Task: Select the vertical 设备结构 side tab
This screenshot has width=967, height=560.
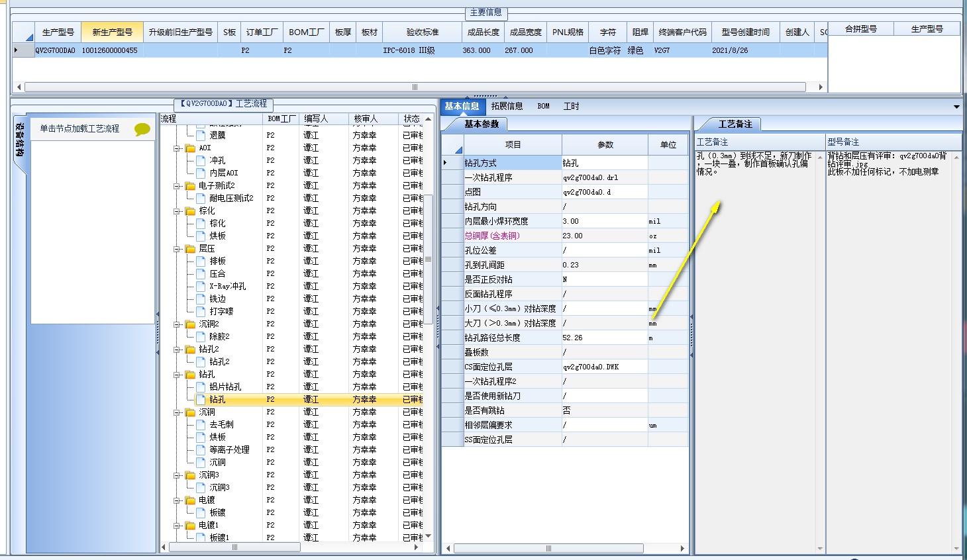Action: tap(20, 140)
